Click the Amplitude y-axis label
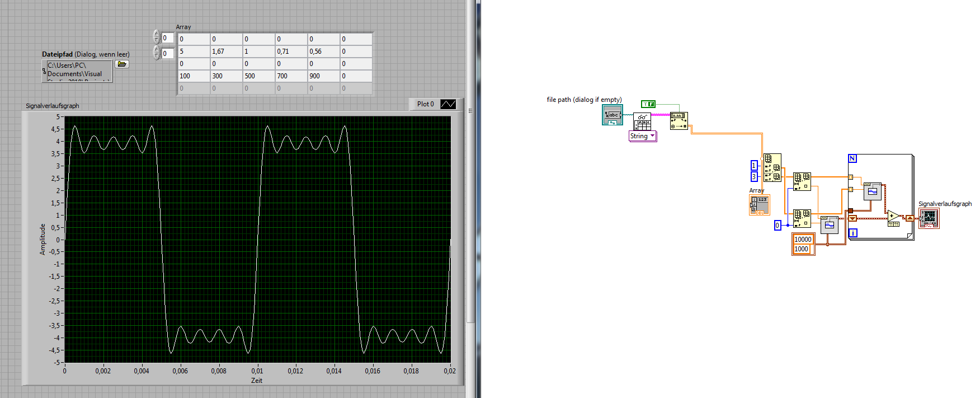This screenshot has height=398, width=980. 43,240
